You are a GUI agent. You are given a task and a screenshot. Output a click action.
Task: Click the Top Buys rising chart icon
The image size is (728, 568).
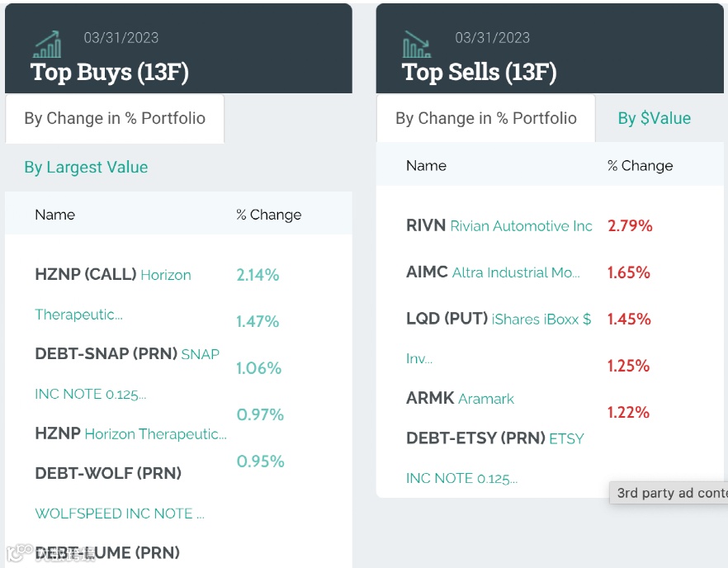tap(47, 44)
